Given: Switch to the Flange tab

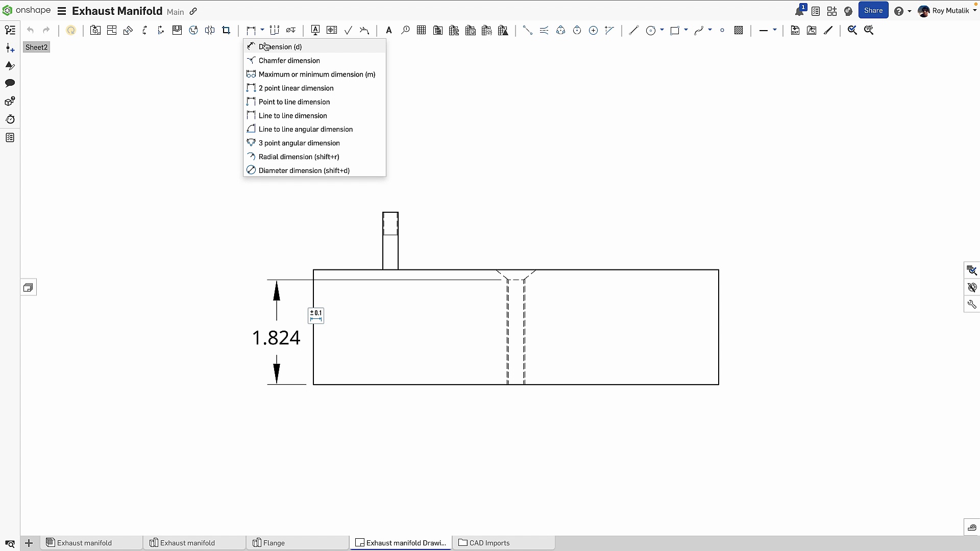Looking at the screenshot, I should pyautogui.click(x=274, y=543).
